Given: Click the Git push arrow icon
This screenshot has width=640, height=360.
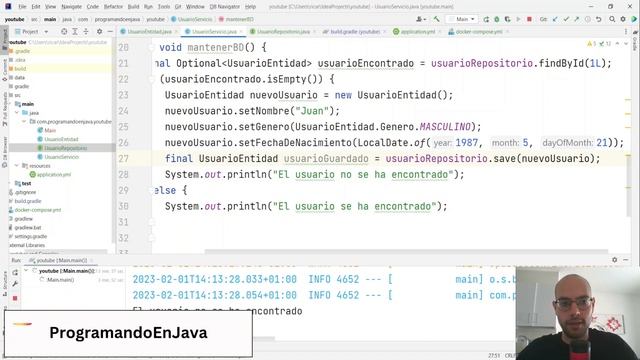Looking at the screenshot, I should (577, 19).
